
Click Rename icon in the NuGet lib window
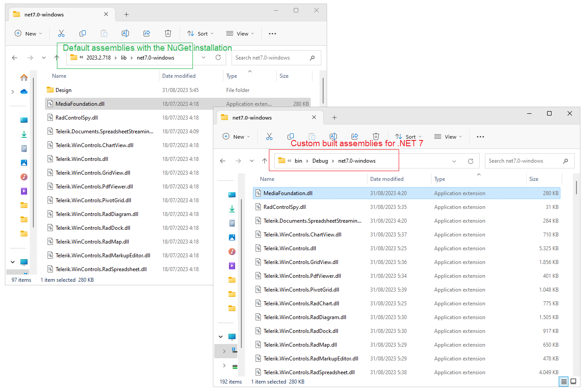[125, 33]
